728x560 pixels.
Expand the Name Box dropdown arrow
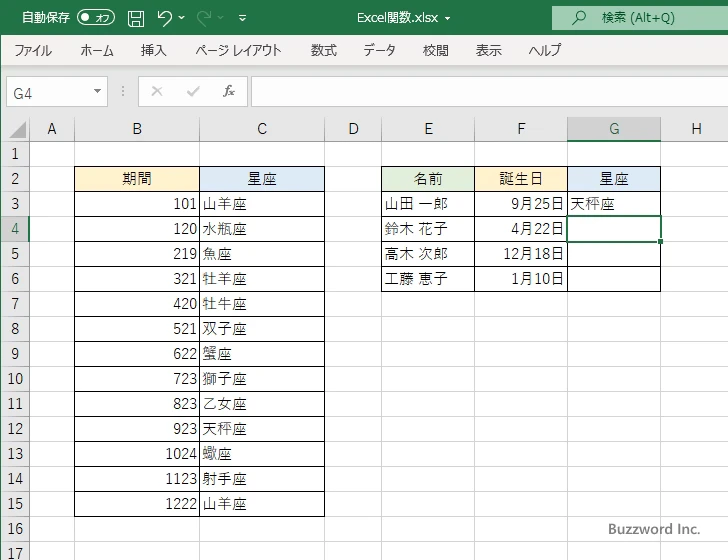coord(98,91)
